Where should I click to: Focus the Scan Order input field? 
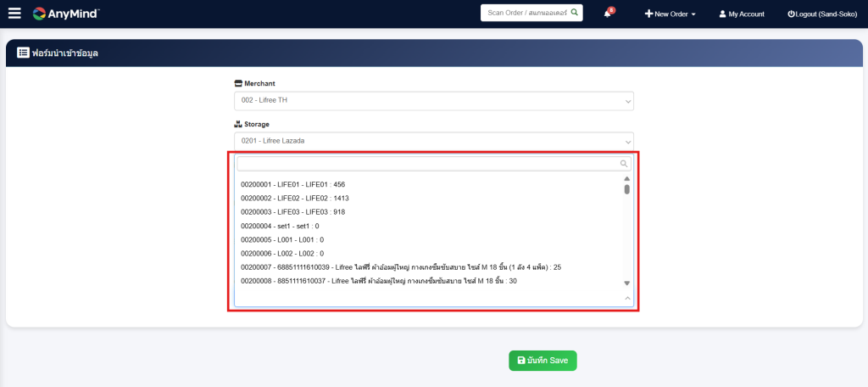pos(526,13)
